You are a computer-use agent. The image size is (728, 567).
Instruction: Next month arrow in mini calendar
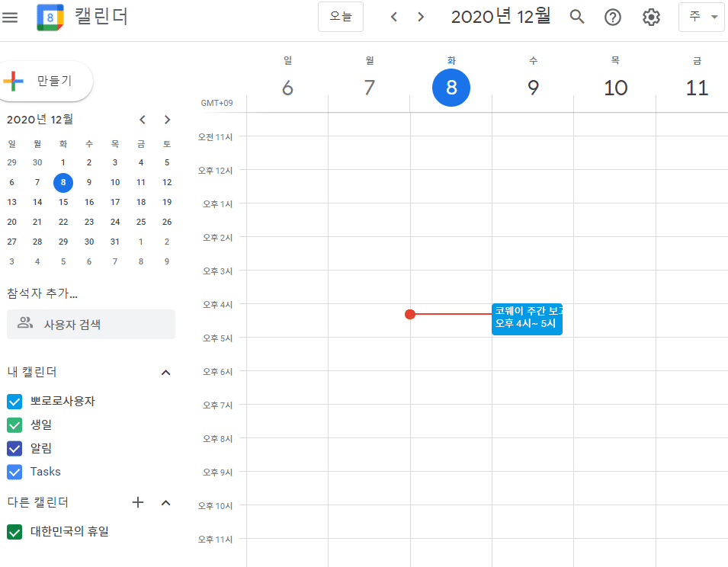tap(167, 120)
